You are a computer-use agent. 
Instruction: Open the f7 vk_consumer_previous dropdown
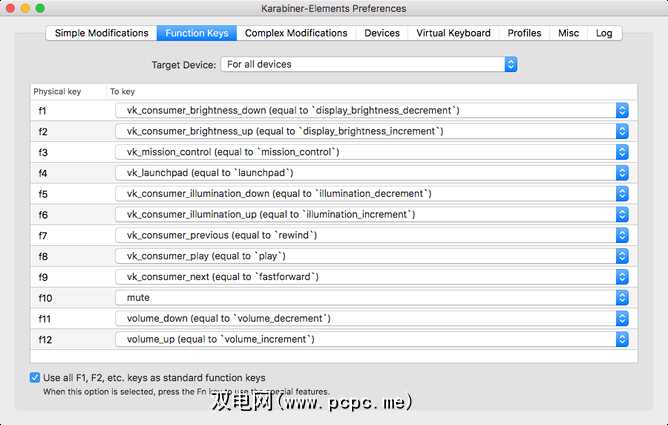pos(372,235)
